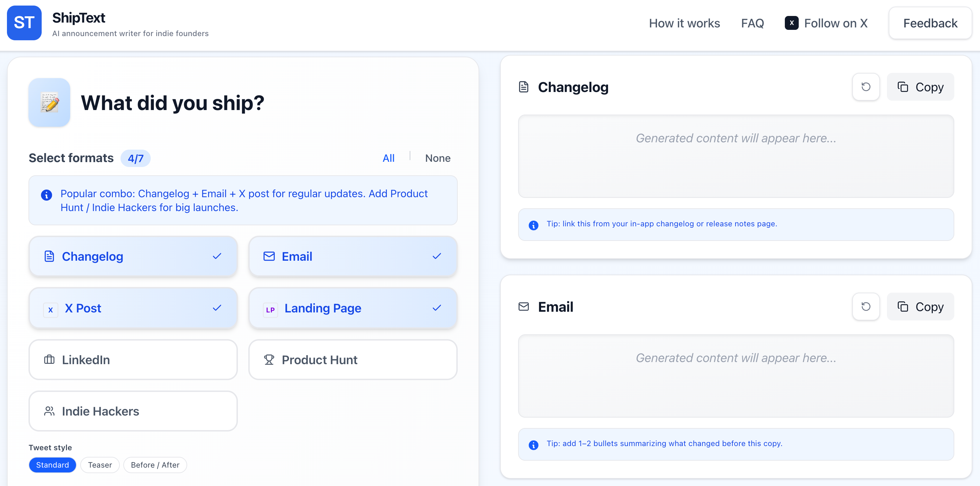Select the Indie Hackers format
Screen dimensions: 980x486
click(x=133, y=411)
